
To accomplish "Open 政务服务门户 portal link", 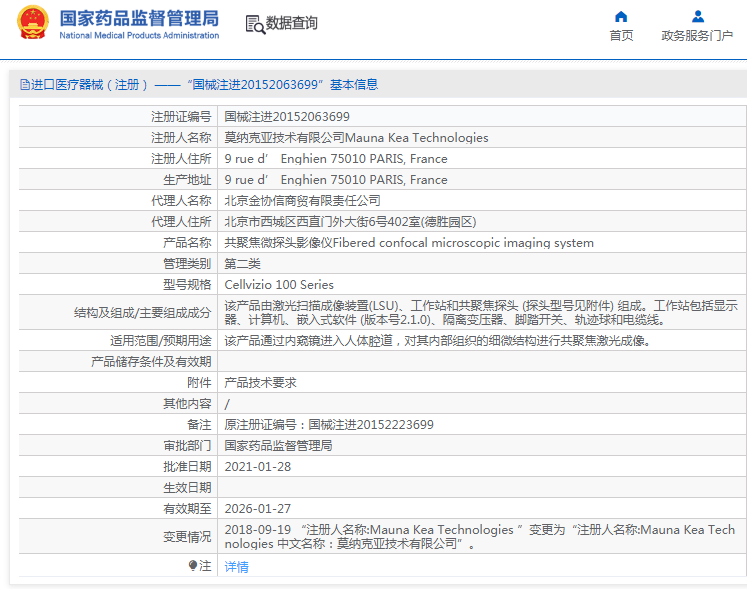I will pyautogui.click(x=697, y=35).
